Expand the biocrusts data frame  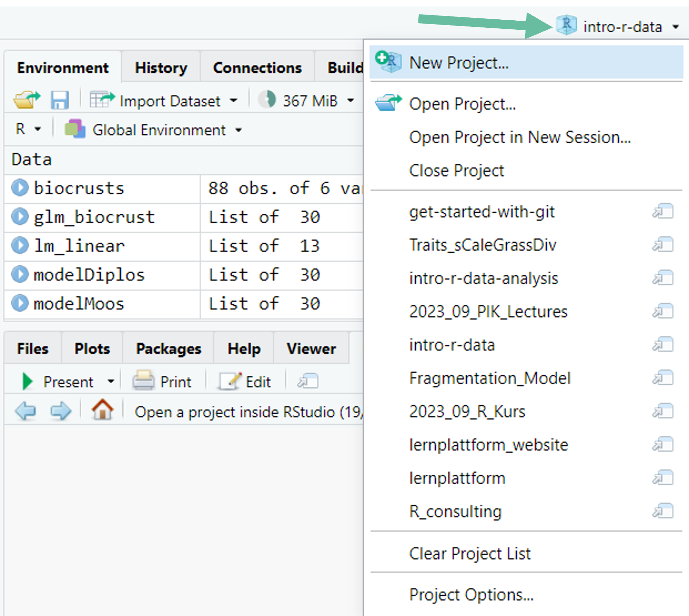pyautogui.click(x=20, y=188)
